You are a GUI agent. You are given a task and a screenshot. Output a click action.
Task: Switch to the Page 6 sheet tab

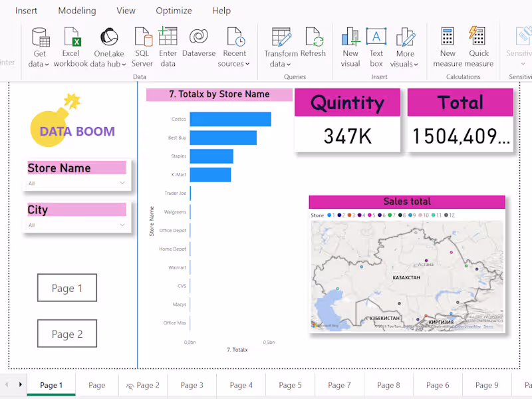[x=438, y=385]
